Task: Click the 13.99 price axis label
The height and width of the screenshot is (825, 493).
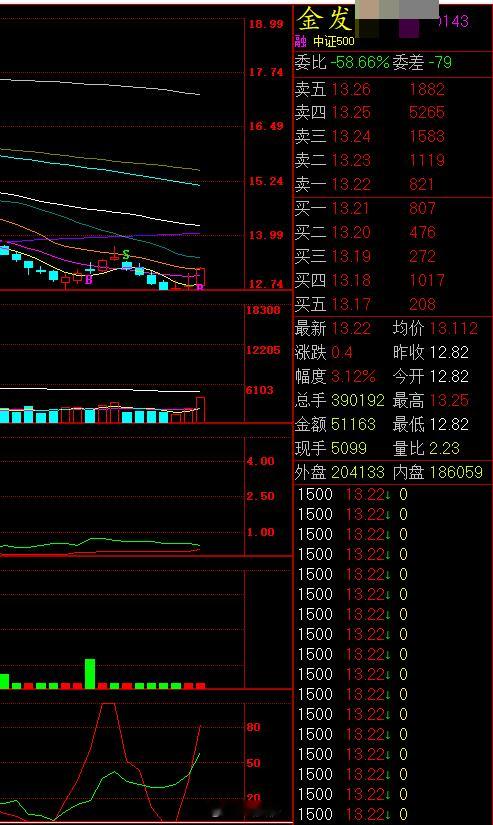Action: [x=266, y=235]
